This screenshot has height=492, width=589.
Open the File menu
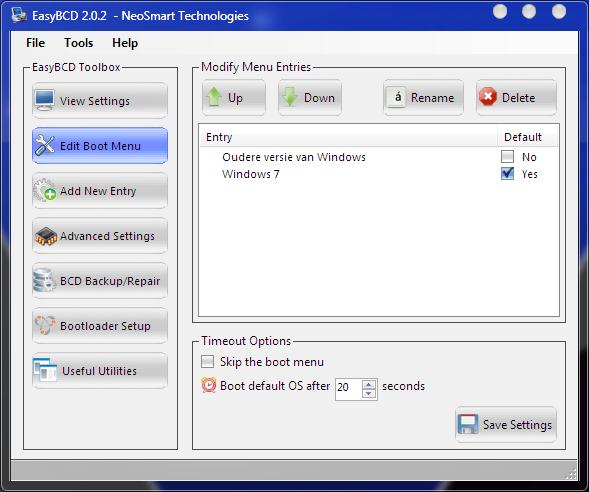(36, 43)
